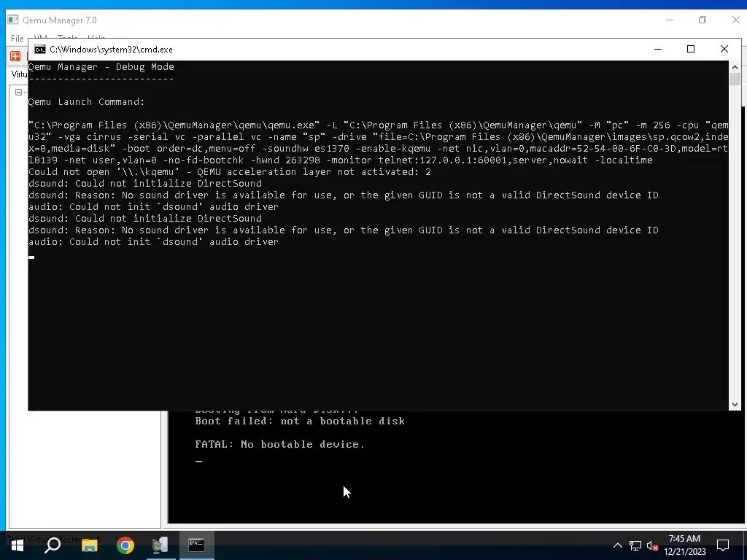Image resolution: width=747 pixels, height=560 pixels.
Task: Click 'FATAL: No bootable device.' text in VM
Action: (279, 444)
